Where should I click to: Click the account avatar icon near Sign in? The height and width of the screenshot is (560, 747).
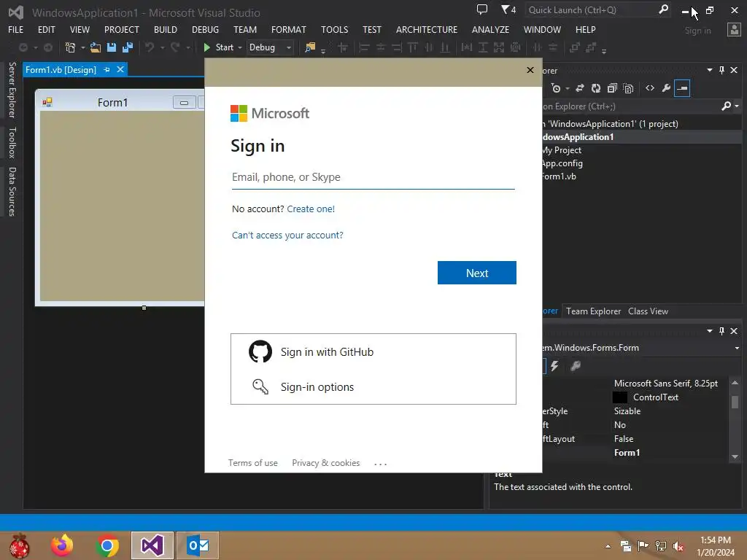point(734,30)
